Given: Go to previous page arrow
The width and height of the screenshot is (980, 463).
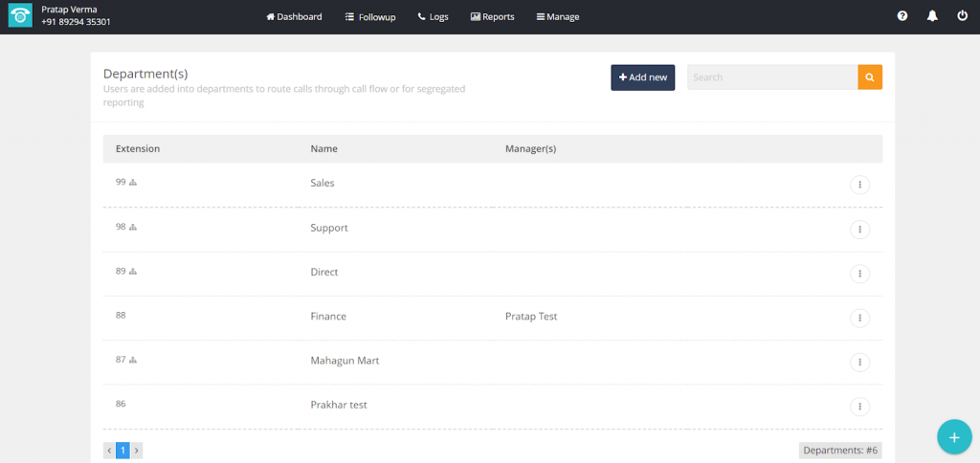Looking at the screenshot, I should [x=109, y=451].
